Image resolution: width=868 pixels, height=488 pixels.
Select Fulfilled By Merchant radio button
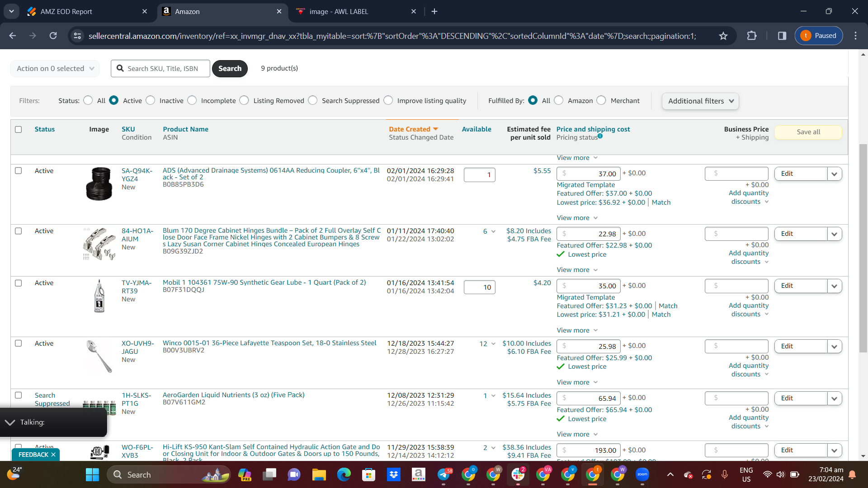tap(601, 100)
